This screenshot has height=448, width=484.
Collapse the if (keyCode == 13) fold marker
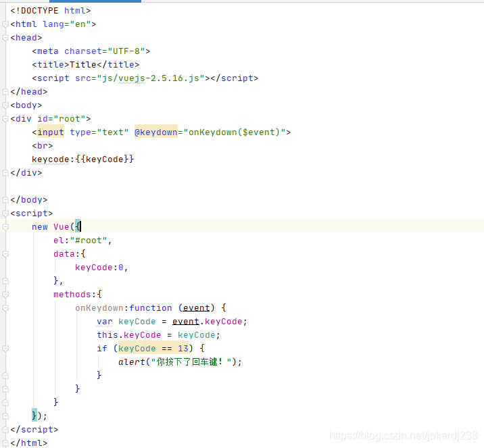(5, 349)
